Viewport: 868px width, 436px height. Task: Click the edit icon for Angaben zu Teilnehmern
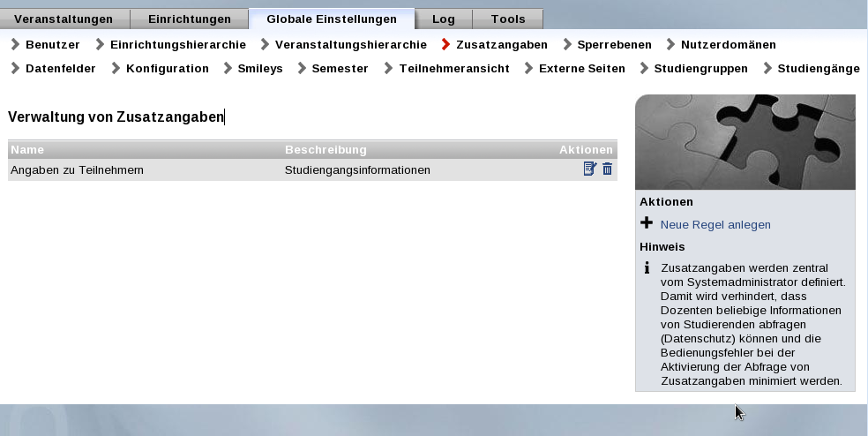pyautogui.click(x=590, y=169)
